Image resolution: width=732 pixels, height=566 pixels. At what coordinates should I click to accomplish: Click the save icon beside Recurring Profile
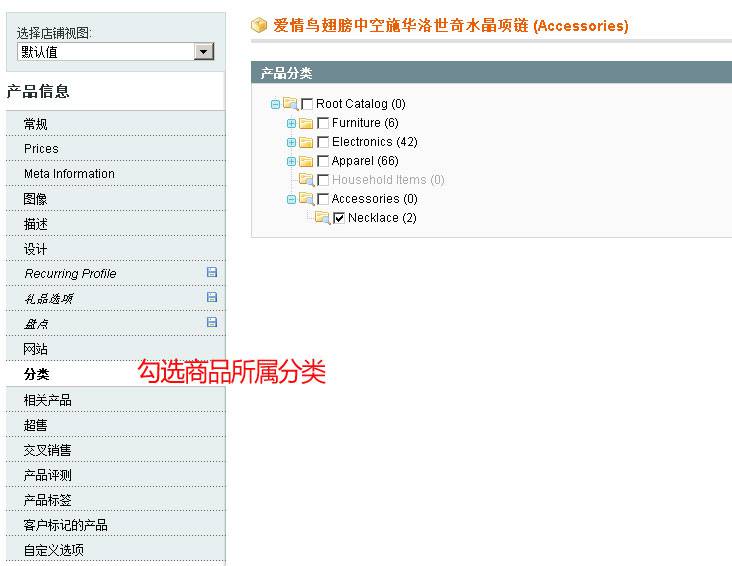211,272
